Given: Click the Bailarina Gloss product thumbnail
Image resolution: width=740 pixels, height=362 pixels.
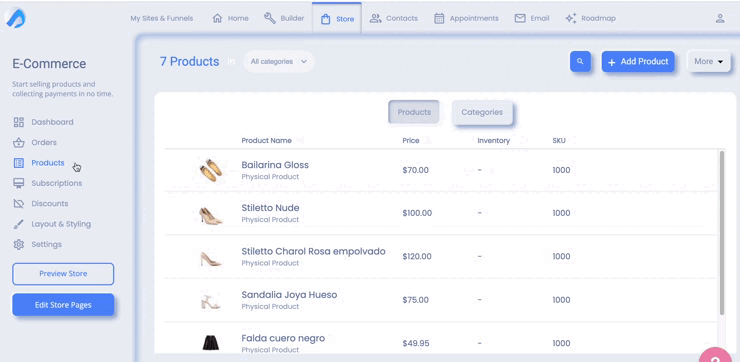Looking at the screenshot, I should pyautogui.click(x=210, y=170).
